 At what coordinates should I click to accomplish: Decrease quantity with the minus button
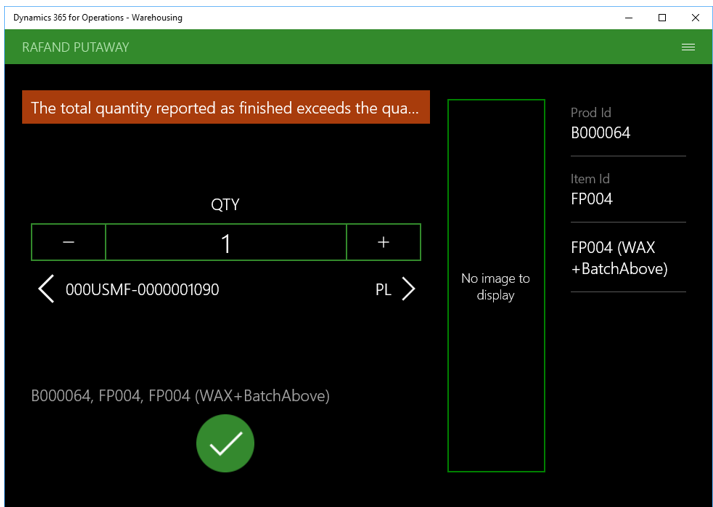coord(68,242)
